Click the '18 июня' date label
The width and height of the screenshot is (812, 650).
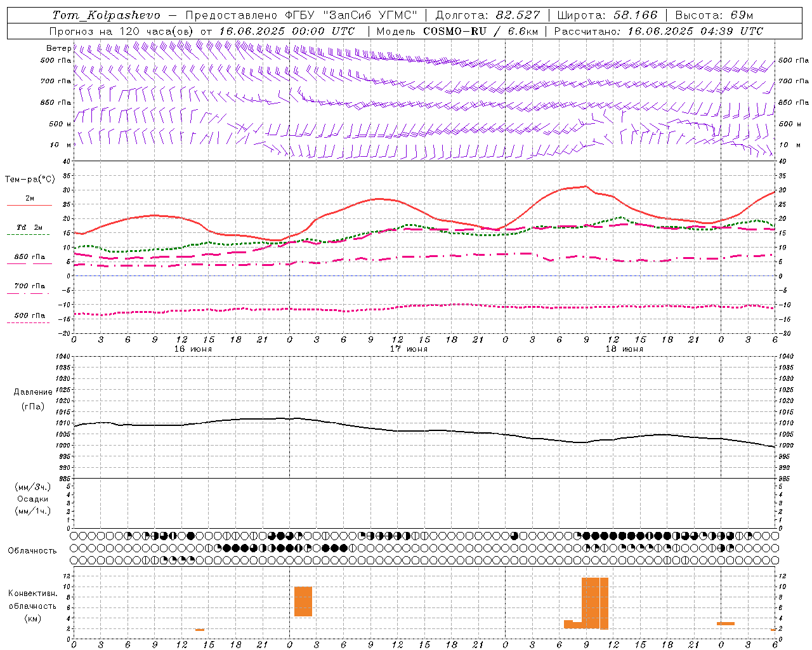click(624, 349)
